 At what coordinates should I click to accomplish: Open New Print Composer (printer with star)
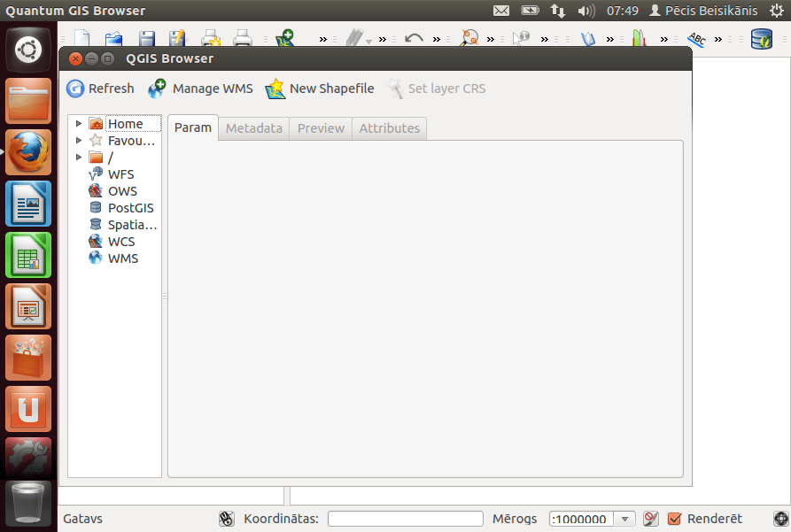(x=211, y=38)
